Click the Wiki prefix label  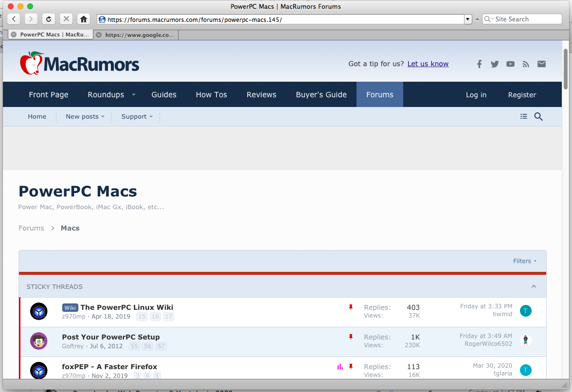pyautogui.click(x=70, y=307)
